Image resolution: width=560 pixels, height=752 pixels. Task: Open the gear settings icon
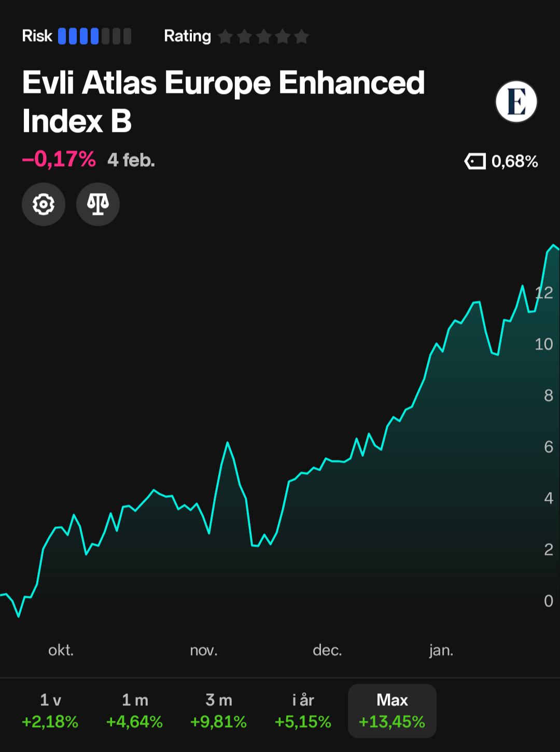coord(44,204)
